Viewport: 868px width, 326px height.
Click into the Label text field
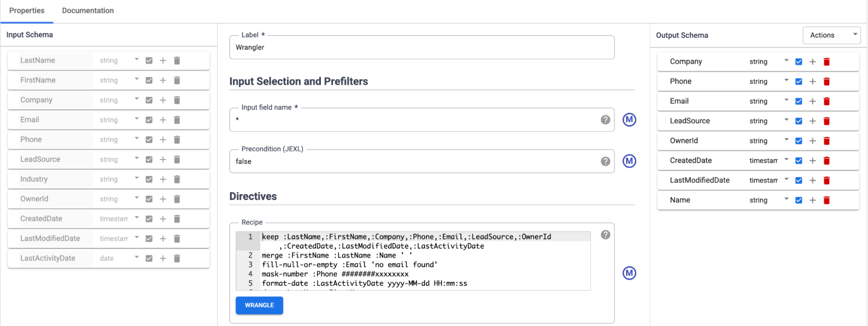pyautogui.click(x=421, y=48)
